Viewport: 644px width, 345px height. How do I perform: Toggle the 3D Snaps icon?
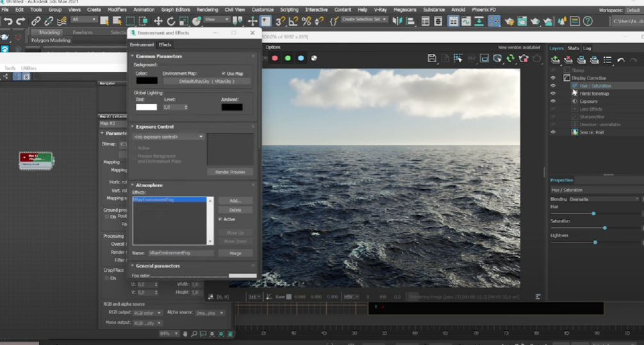coord(281,21)
